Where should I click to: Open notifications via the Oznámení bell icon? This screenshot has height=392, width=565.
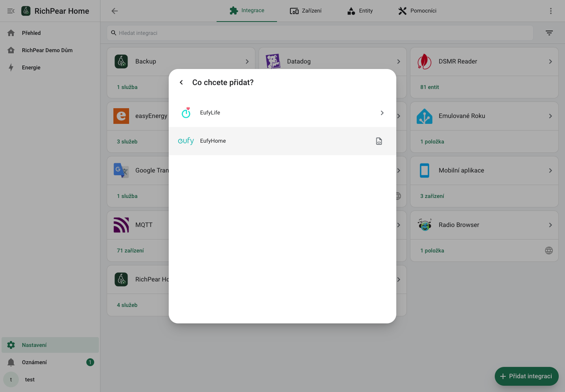(x=11, y=362)
